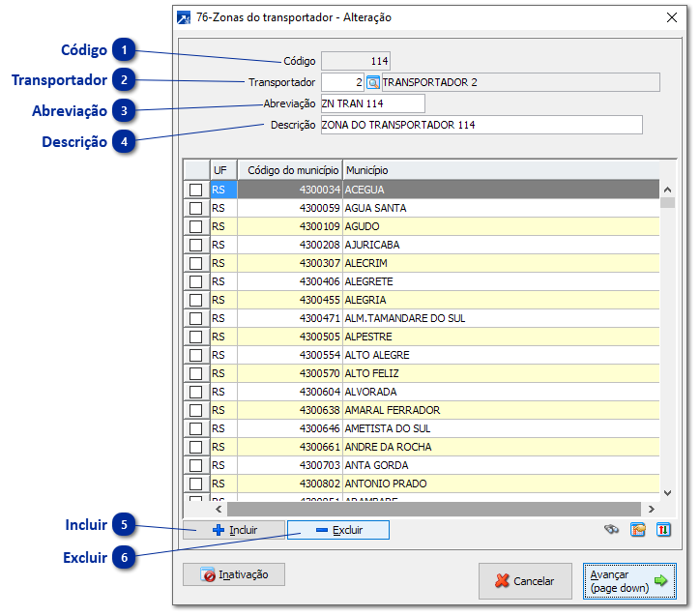Click municipality code 4300109
Viewport: 700px width, 616px height.
point(290,226)
